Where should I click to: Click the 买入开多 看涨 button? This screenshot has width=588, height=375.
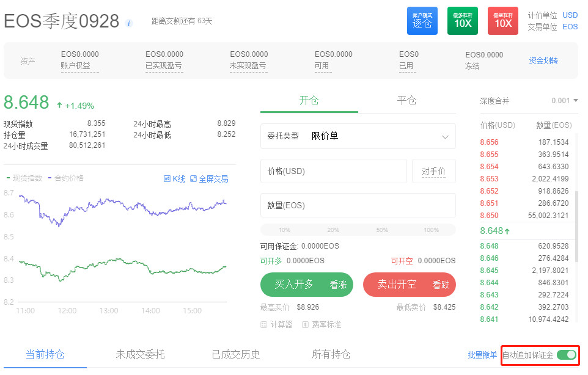point(307,285)
